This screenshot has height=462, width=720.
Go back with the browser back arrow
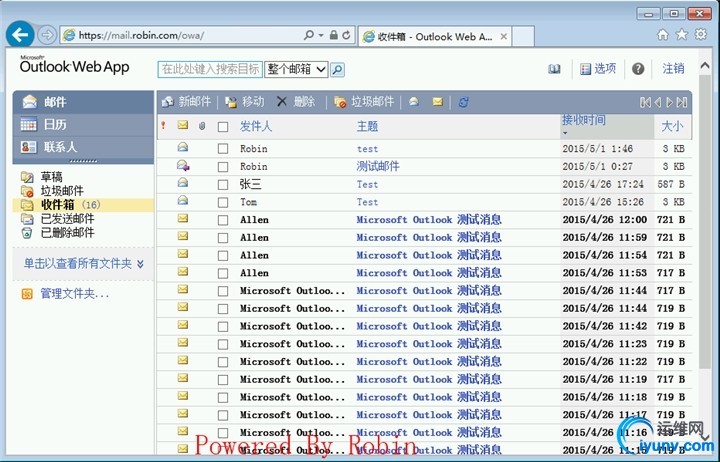pos(20,34)
